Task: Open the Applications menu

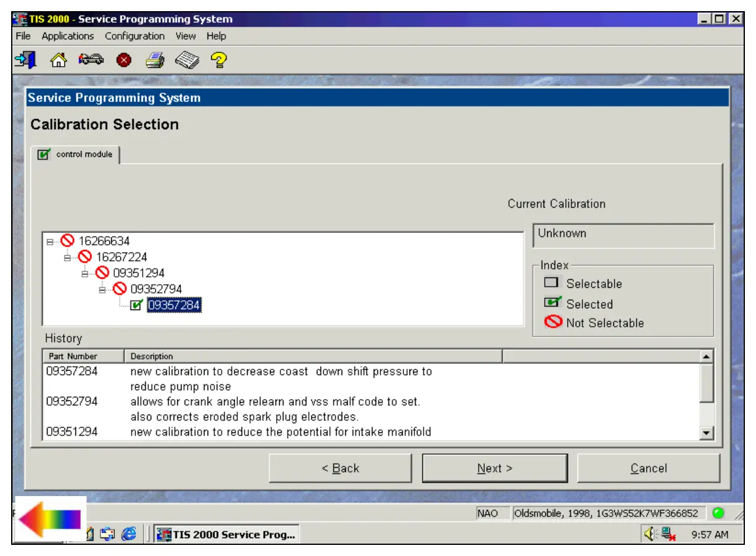Action: coord(67,36)
